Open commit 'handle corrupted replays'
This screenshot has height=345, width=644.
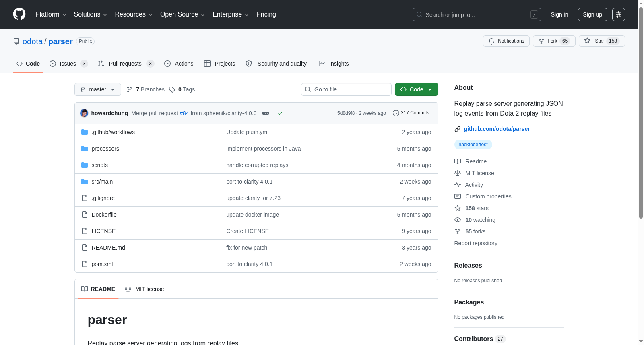[257, 165]
